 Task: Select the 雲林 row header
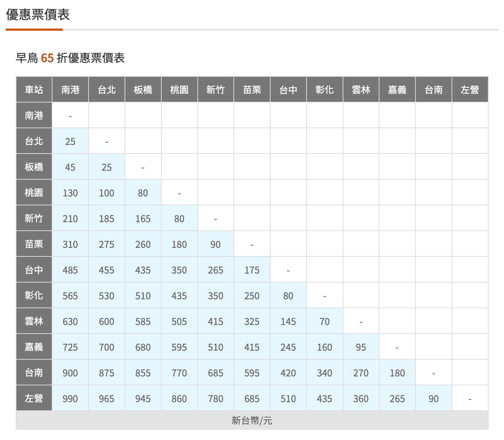click(x=34, y=321)
